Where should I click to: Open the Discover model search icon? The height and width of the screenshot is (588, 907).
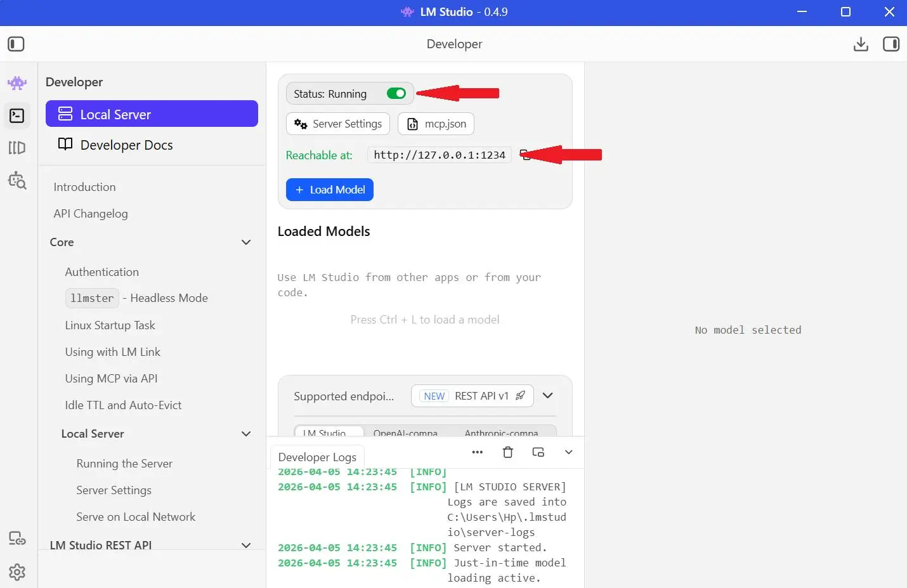point(17,181)
